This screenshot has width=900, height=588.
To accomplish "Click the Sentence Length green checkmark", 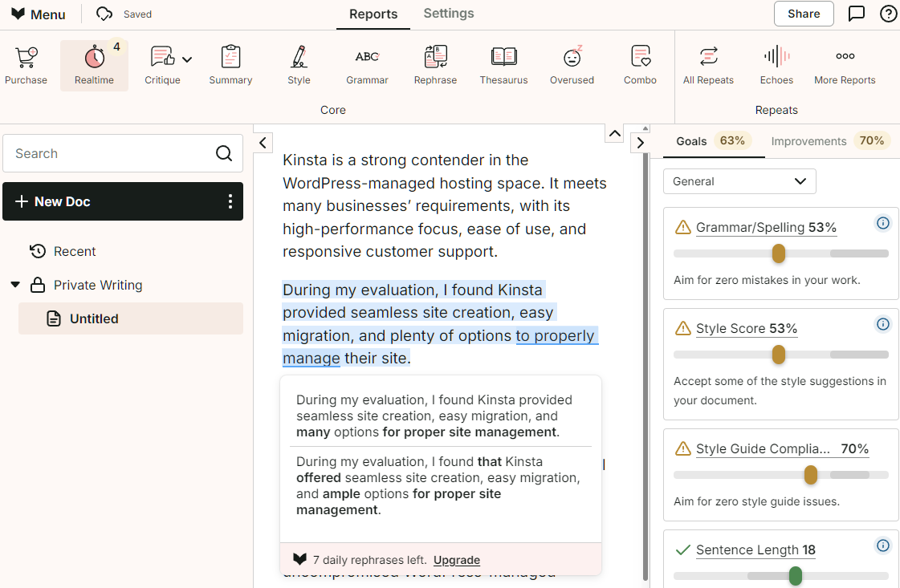I will tap(683, 550).
